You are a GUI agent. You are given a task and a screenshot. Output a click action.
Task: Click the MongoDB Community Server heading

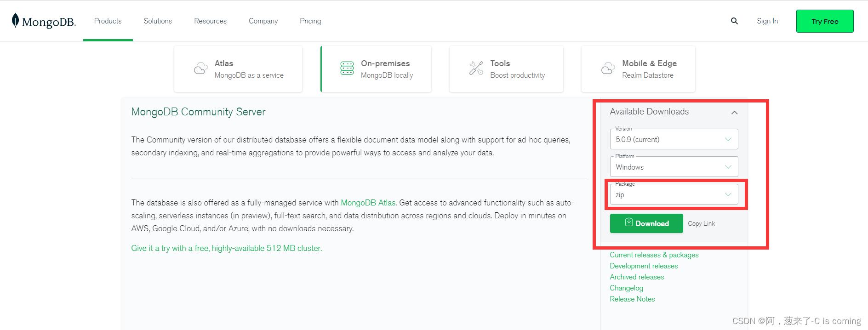[199, 112]
